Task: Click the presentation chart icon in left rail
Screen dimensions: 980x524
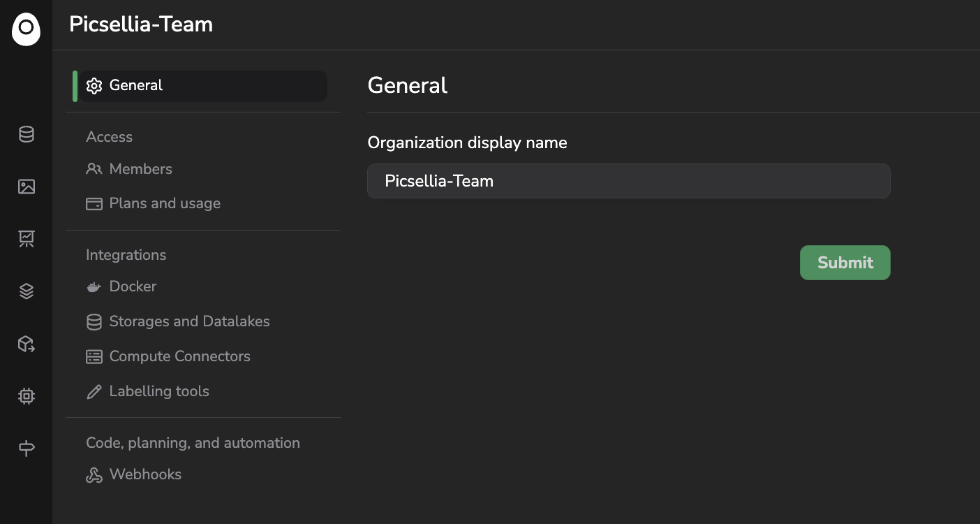Action: [x=27, y=239]
